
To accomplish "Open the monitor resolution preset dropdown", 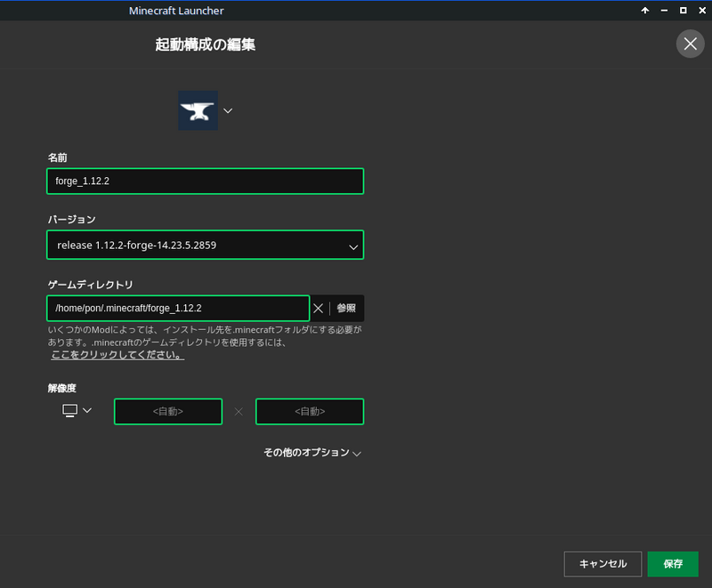I will (77, 411).
